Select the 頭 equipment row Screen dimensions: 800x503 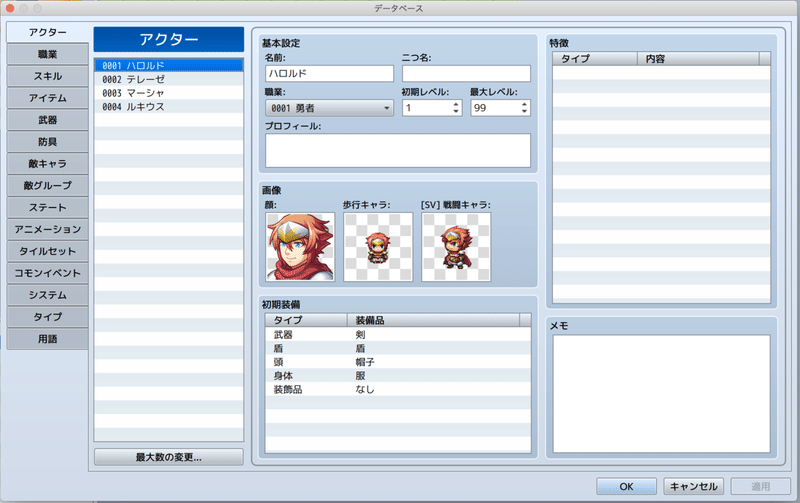point(397,362)
